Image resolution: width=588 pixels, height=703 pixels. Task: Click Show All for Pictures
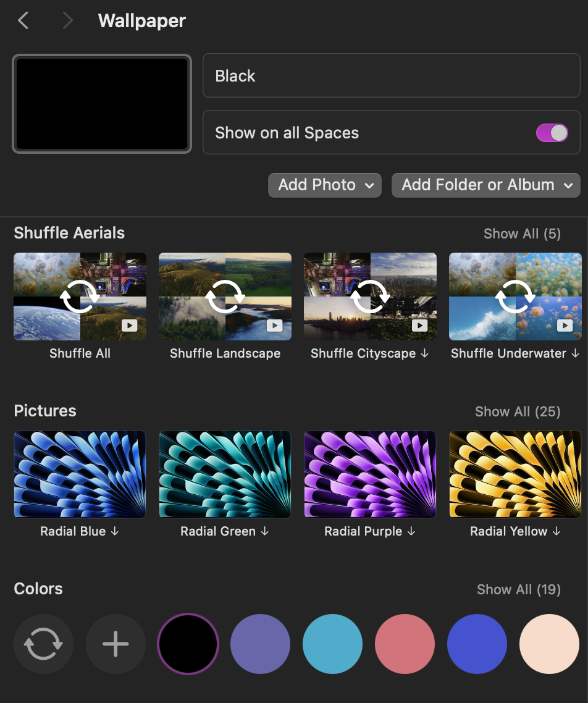coord(518,411)
